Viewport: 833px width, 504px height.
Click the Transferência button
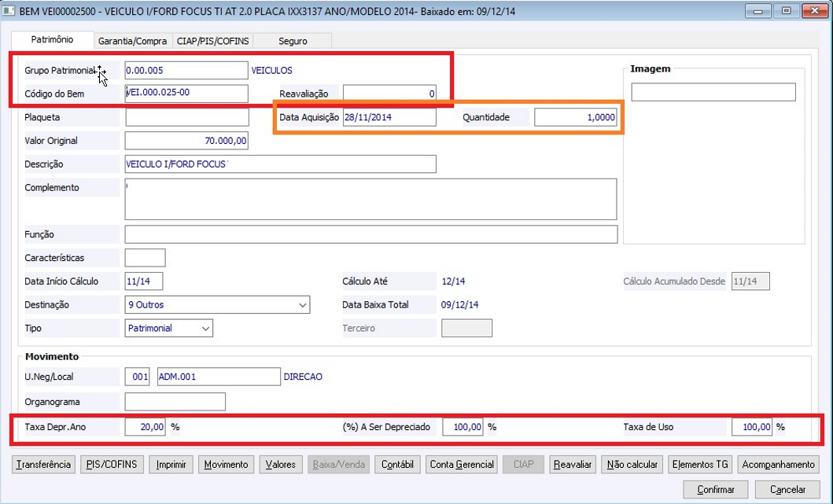(x=43, y=464)
